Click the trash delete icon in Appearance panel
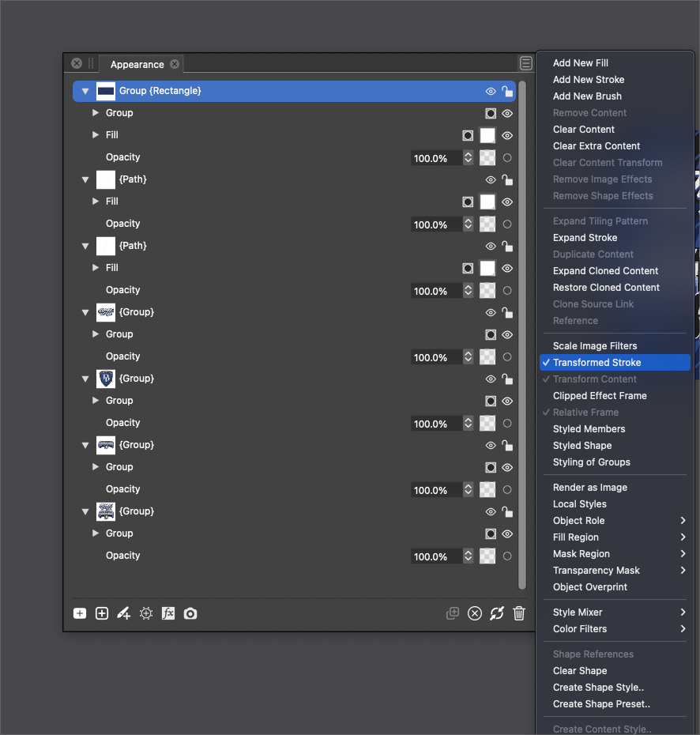The image size is (700, 735). (x=519, y=613)
